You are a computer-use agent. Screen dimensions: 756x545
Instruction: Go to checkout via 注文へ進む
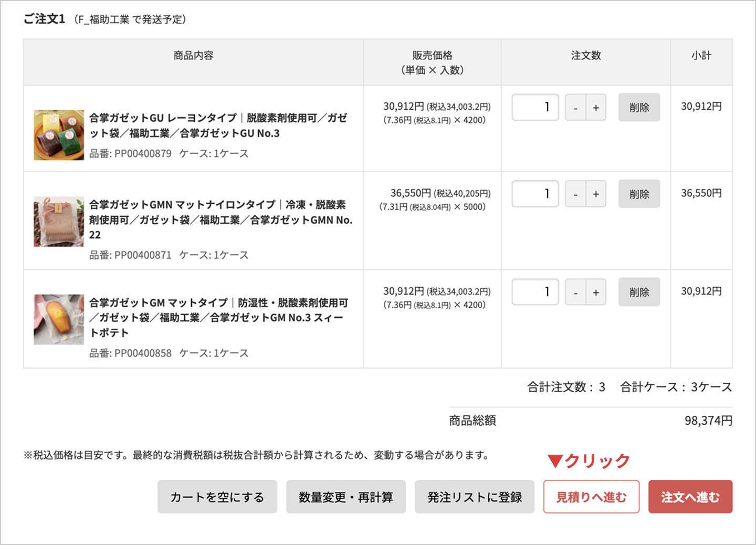click(690, 497)
